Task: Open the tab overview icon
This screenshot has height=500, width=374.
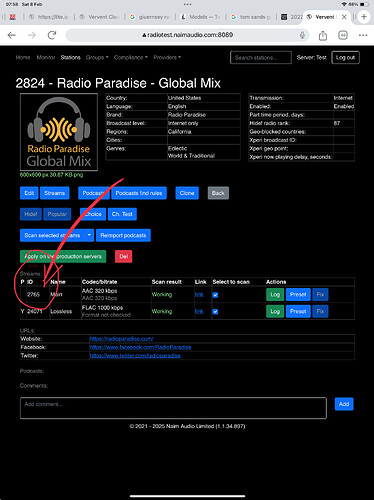Action: pos(343,35)
